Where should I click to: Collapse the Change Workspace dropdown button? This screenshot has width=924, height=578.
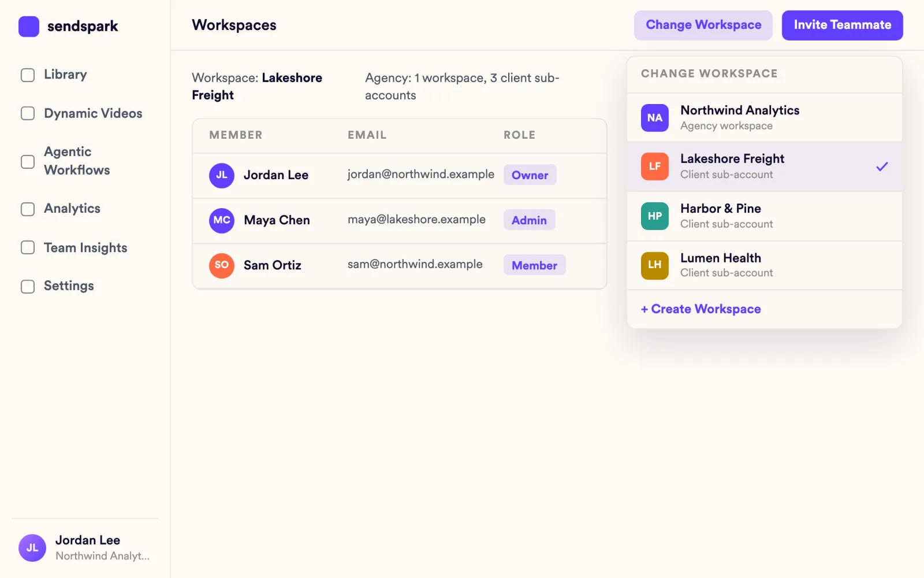[x=703, y=25]
